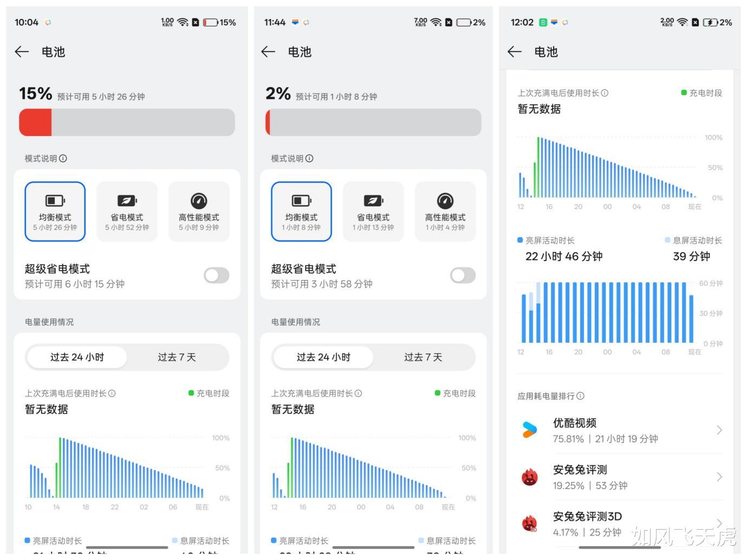
Task: Open the 安兔兔评测 entry labeled 19.25% | 53 分钟
Action: [620, 477]
